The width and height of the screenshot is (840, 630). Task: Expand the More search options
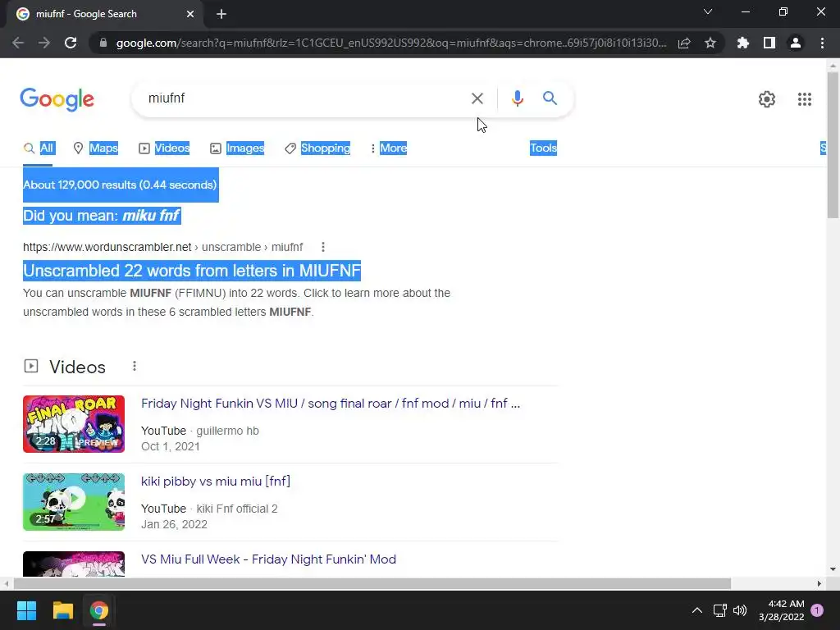tap(388, 148)
